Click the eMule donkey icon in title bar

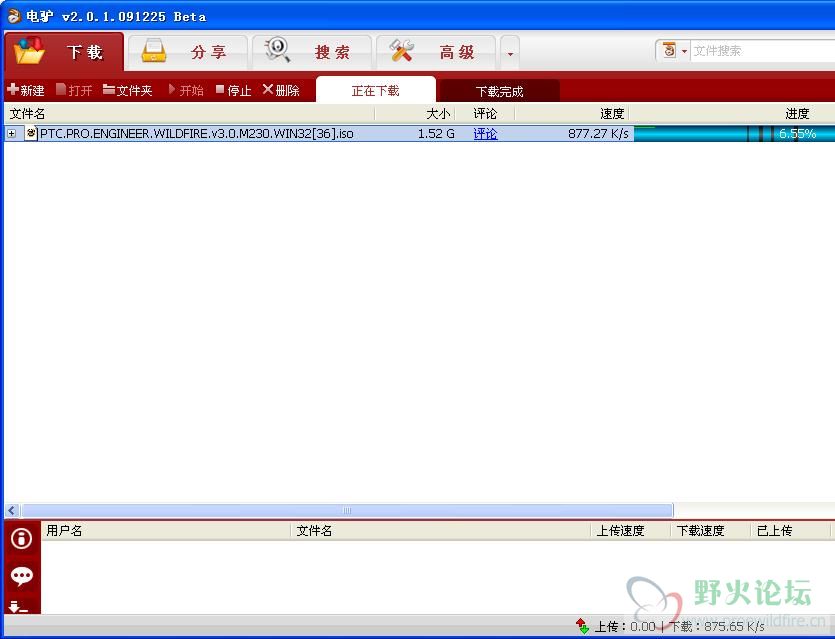pyautogui.click(x=13, y=16)
